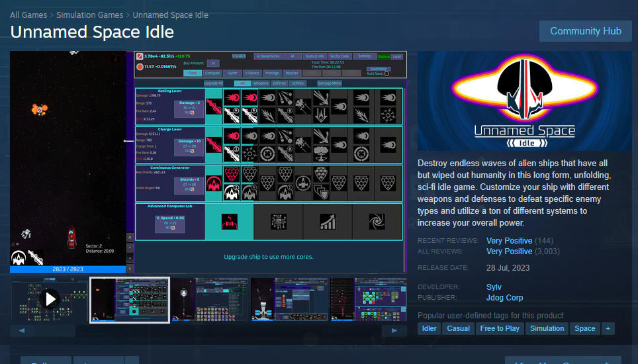Expand more tags with the plus button
Viewport: 638px width, 364px height.
pos(608,329)
